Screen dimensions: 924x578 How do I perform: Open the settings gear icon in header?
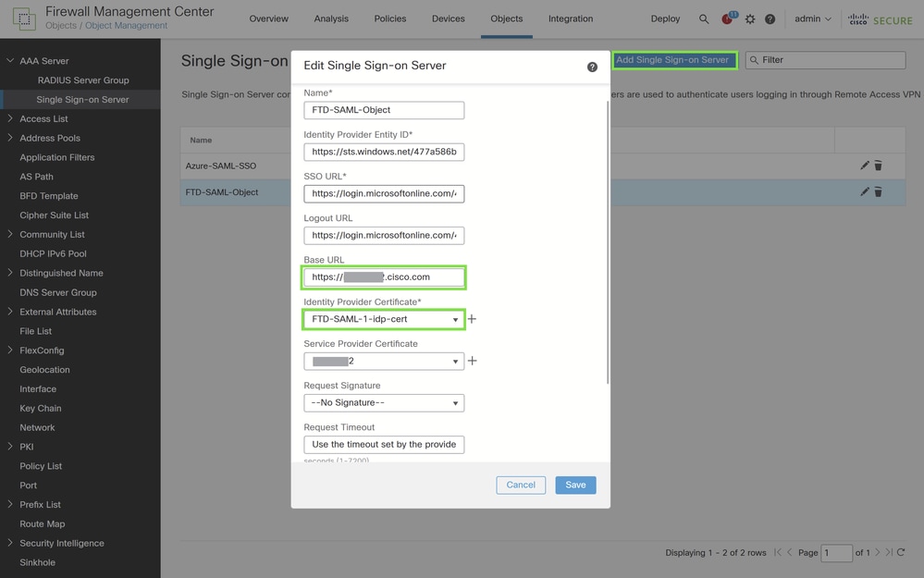pyautogui.click(x=750, y=18)
